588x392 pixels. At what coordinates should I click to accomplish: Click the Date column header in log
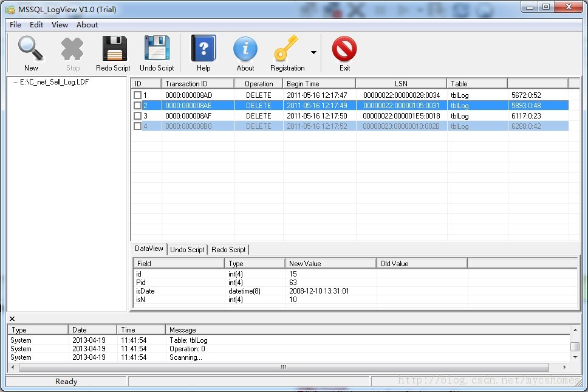[x=92, y=330]
